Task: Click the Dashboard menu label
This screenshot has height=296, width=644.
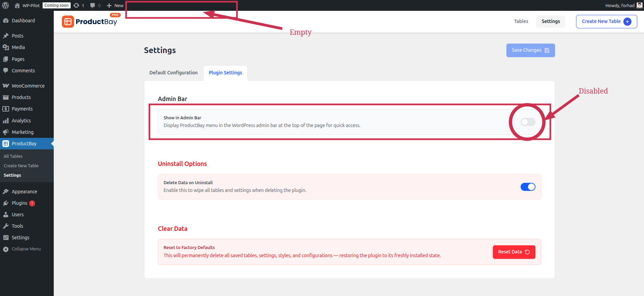Action: click(x=23, y=21)
